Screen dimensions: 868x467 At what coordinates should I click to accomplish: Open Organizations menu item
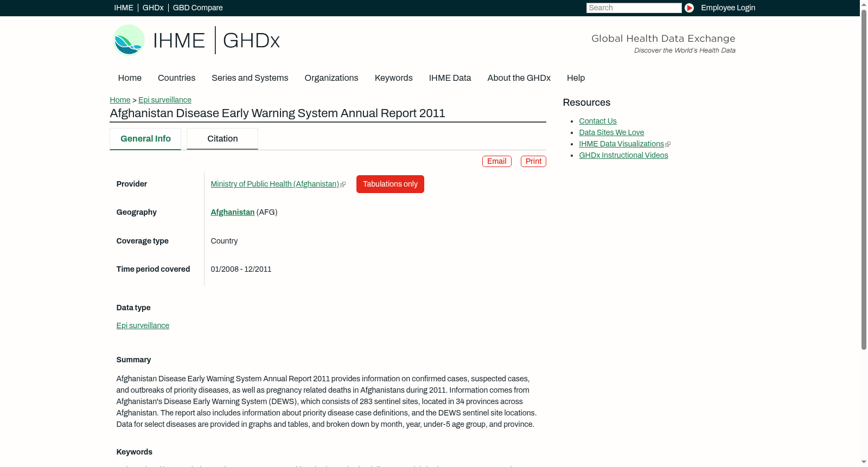331,78
